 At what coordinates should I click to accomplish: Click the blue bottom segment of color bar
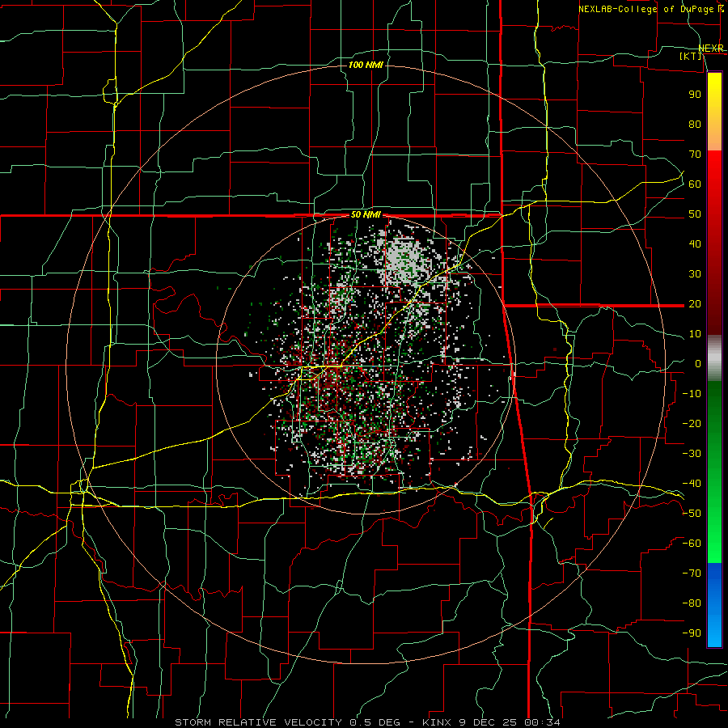point(714,604)
